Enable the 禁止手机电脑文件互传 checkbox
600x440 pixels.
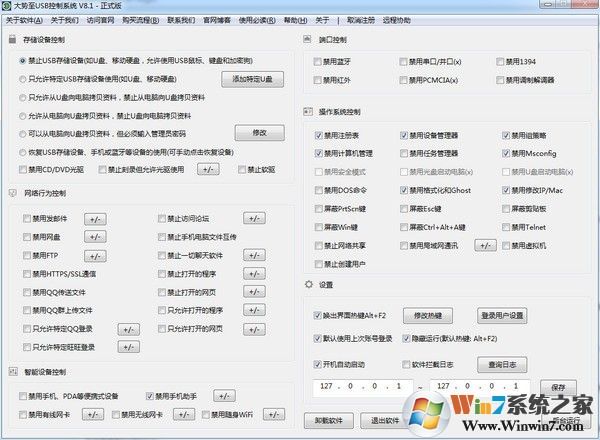[x=161, y=237]
